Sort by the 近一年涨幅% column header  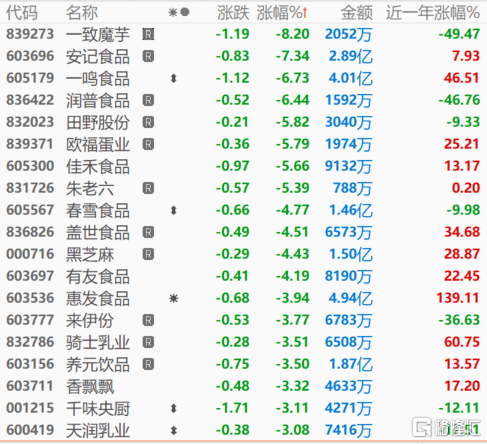(433, 13)
